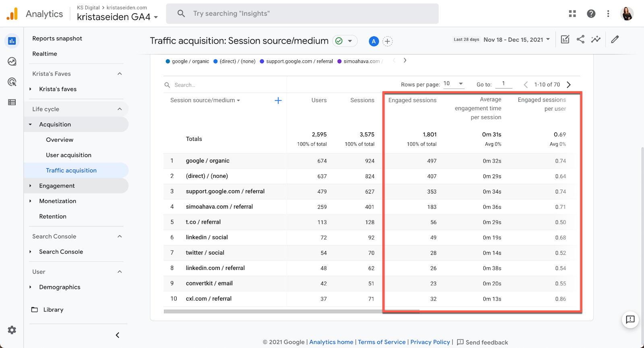Sort the table by Sessions column
The width and height of the screenshot is (644, 348).
[362, 100]
